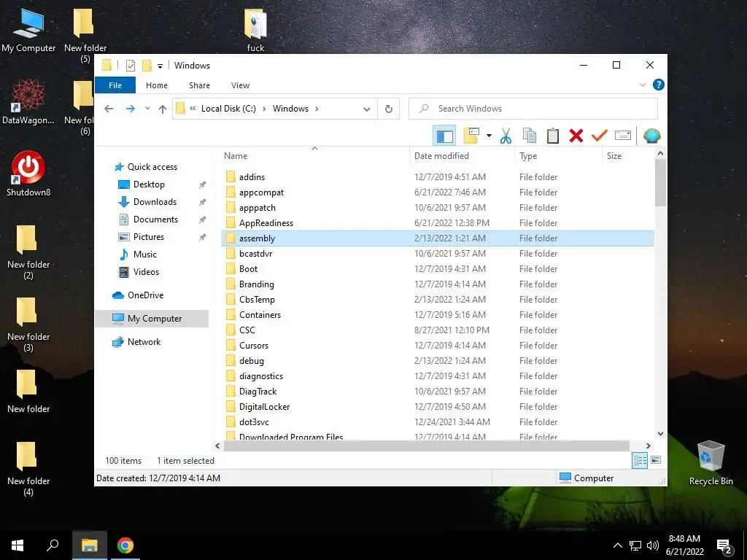The image size is (747, 560).
Task: Open the Home ribbon tab
Action: coord(157,85)
